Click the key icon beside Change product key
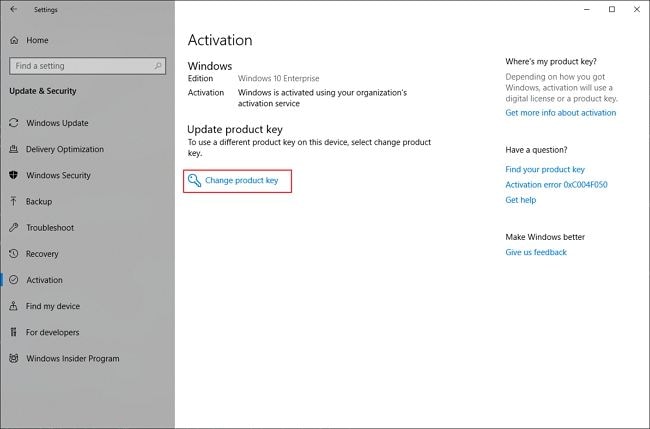This screenshot has width=650, height=429. [x=194, y=181]
